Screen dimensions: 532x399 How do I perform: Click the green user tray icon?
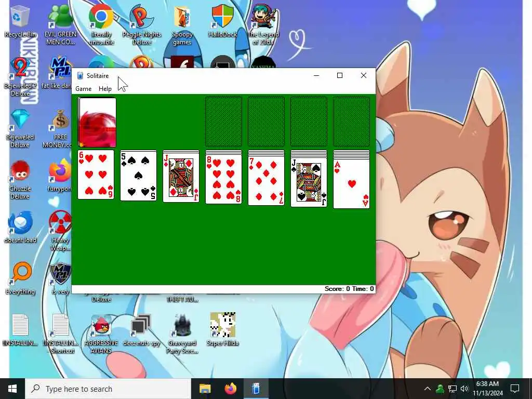[440, 389]
